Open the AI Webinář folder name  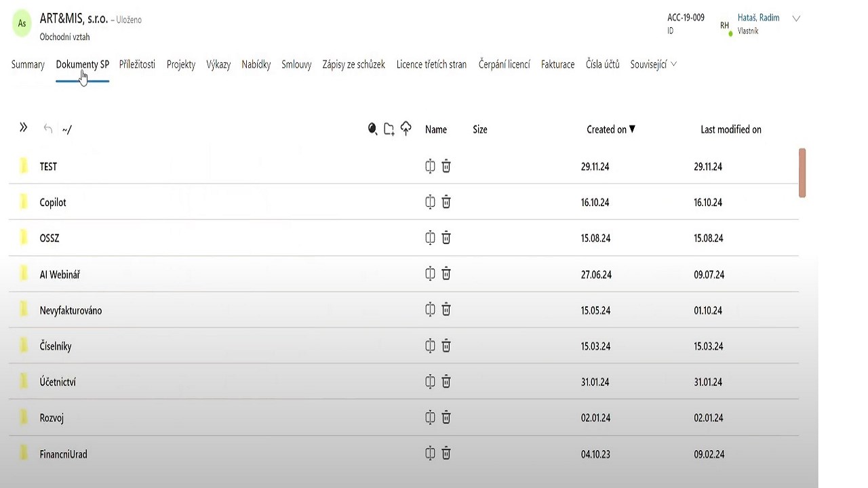tap(60, 274)
